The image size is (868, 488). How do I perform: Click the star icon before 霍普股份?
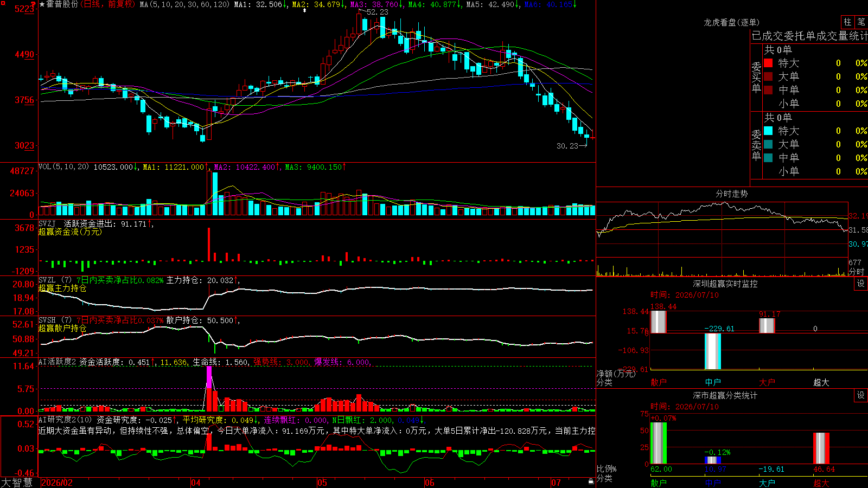tap(42, 4)
